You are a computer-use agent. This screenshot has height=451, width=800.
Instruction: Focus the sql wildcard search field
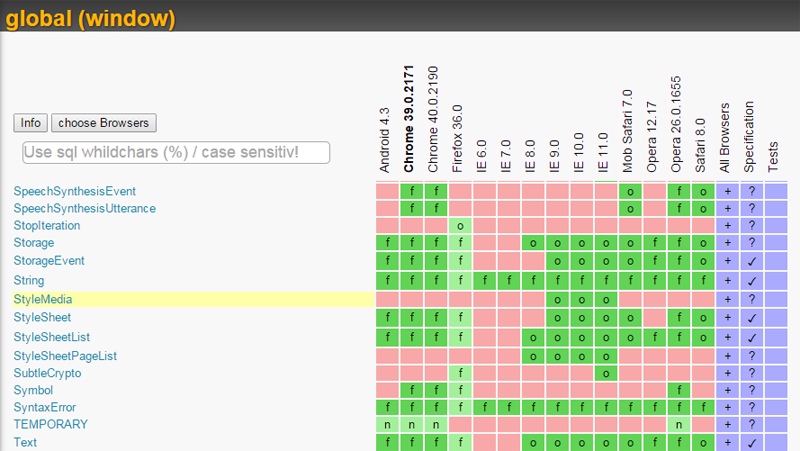click(x=176, y=153)
